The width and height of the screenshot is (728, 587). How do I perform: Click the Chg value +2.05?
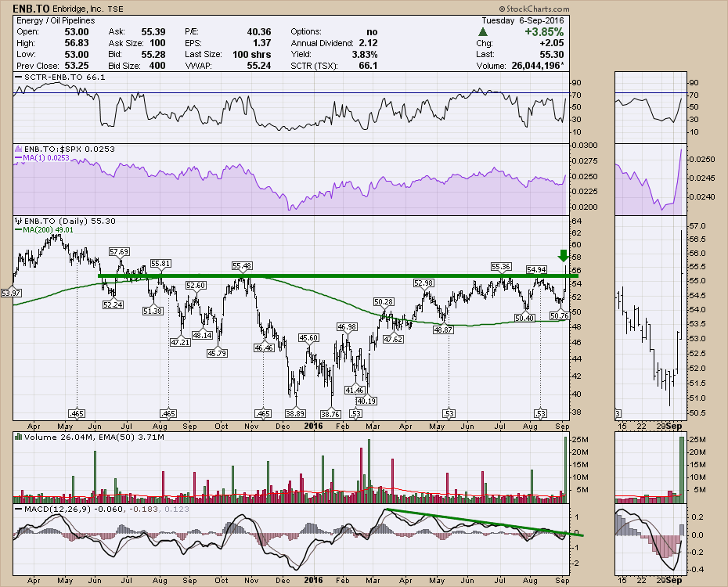[552, 43]
